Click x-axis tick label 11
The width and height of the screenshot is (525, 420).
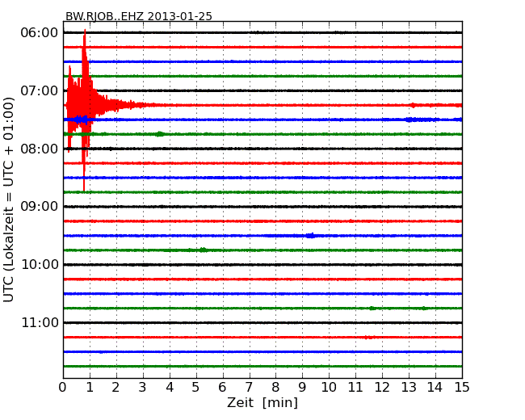(x=355, y=388)
